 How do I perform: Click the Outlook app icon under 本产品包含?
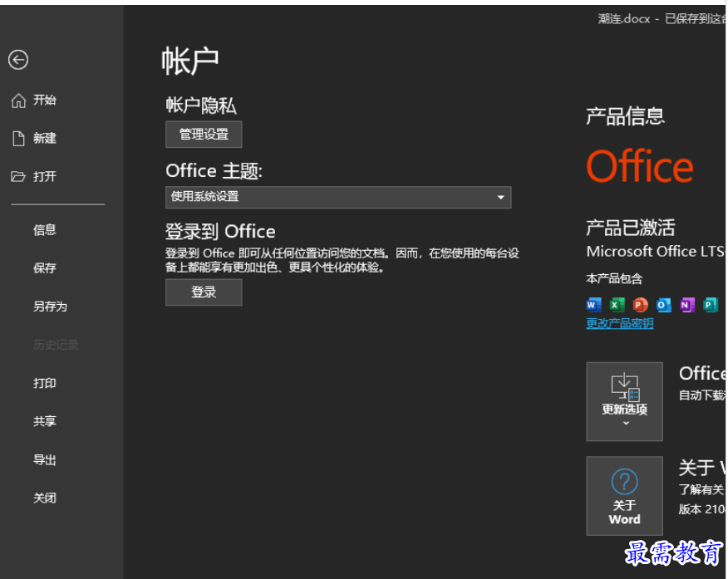(663, 305)
